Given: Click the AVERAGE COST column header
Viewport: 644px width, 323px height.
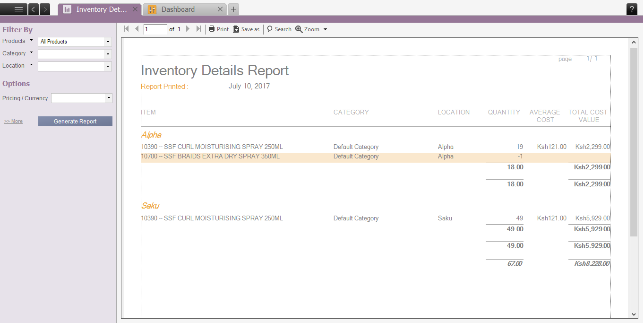Looking at the screenshot, I should 545,116.
